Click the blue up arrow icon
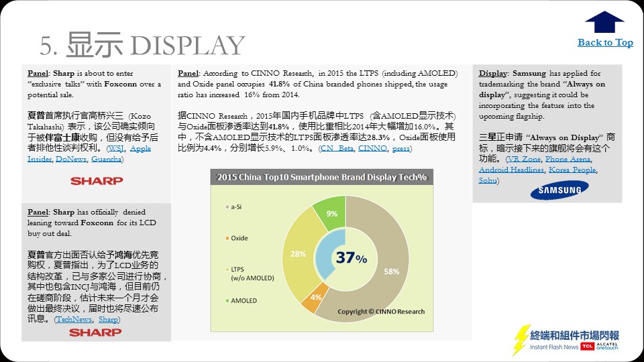The width and height of the screenshot is (644, 362). click(604, 21)
